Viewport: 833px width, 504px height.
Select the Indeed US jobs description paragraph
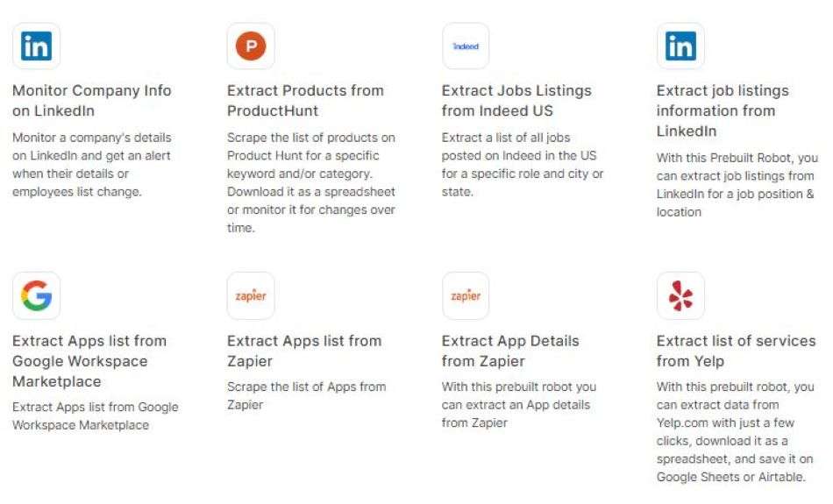tap(523, 165)
